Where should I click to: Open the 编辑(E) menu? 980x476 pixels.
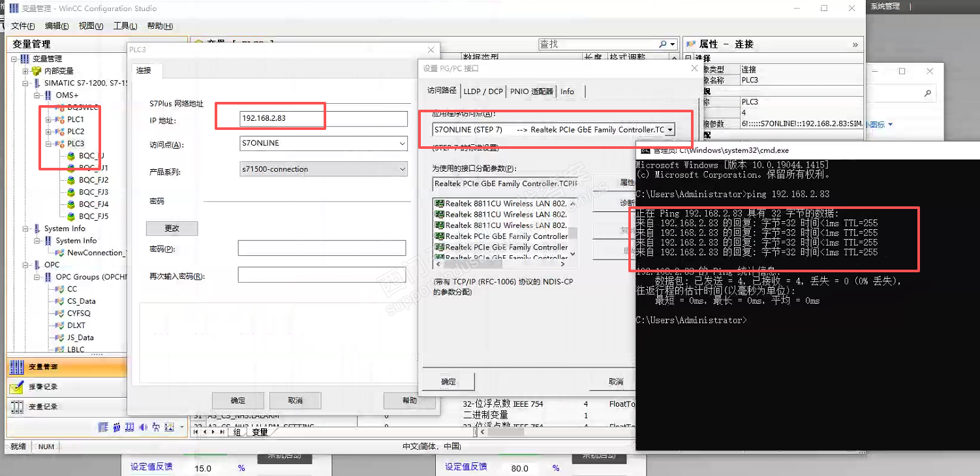pos(57,26)
